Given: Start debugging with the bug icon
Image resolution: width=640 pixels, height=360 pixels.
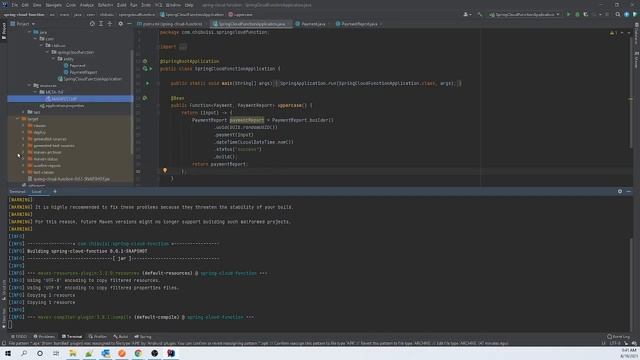Looking at the screenshot, I should coord(577,14).
